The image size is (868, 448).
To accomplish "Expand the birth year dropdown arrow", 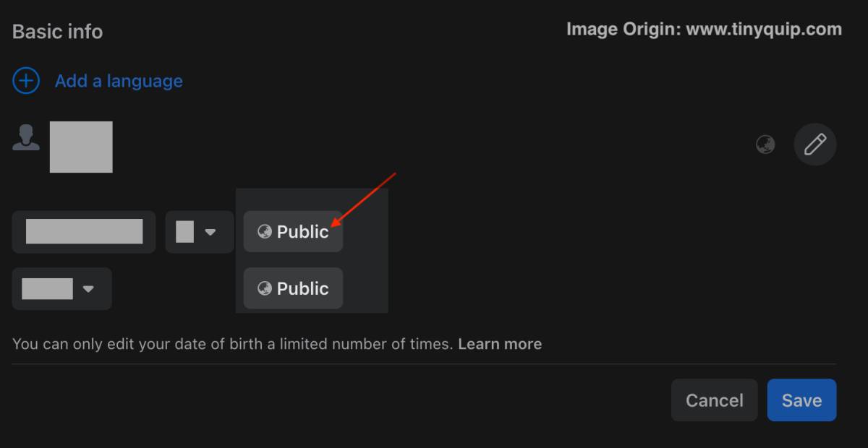I will (x=88, y=289).
